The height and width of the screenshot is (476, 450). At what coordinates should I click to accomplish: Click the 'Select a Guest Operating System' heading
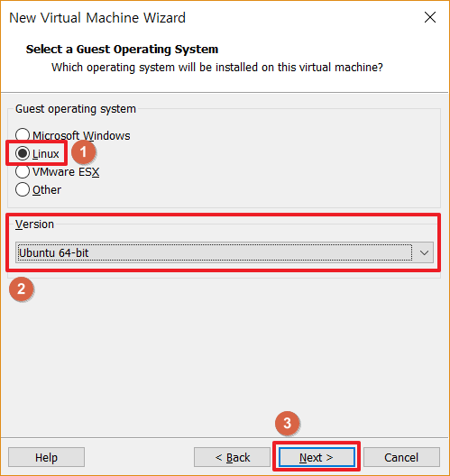point(122,50)
